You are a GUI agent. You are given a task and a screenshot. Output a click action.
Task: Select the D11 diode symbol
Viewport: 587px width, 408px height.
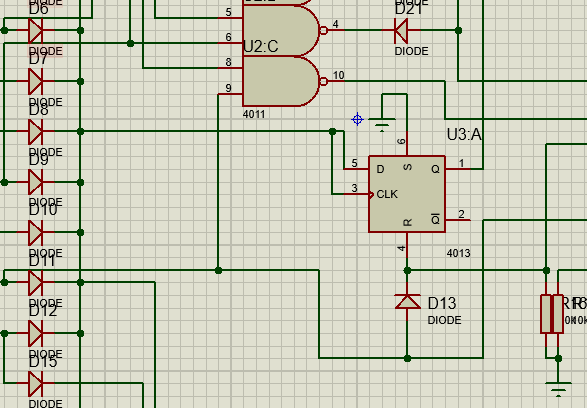coord(36,283)
